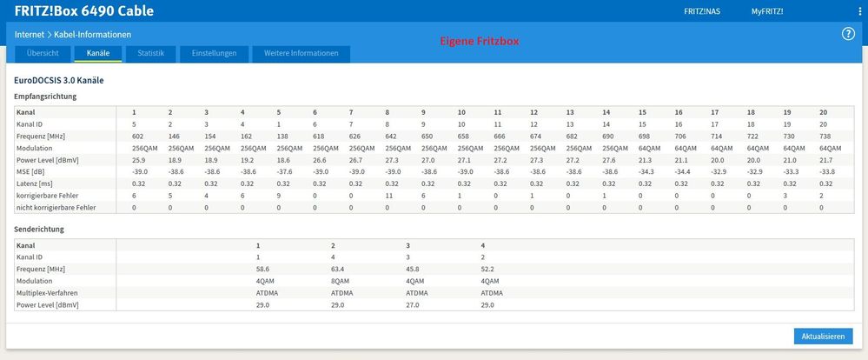Select upstream frequency 63.4
Screen dimensions: 868x360
tap(338, 270)
